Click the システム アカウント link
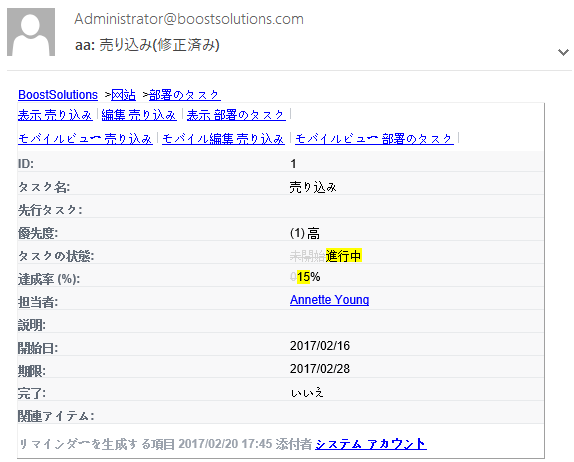The image size is (574, 462). point(371,444)
